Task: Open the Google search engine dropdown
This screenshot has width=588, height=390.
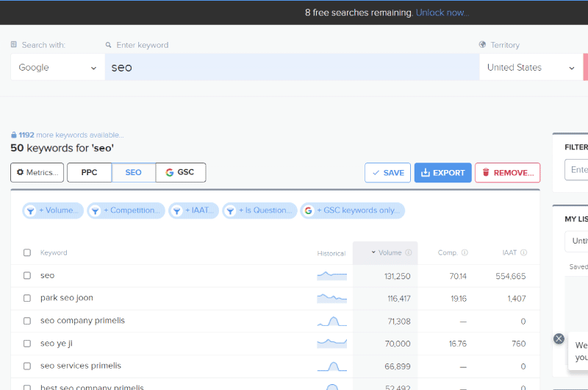Action: tap(58, 67)
